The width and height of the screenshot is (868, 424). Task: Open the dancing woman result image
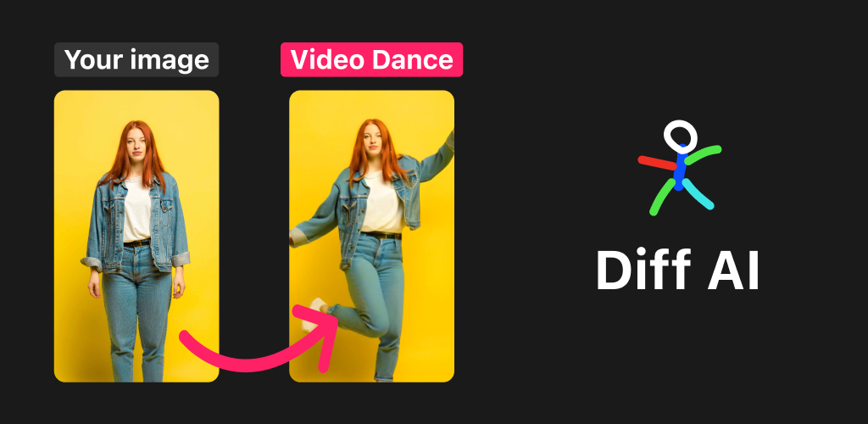click(371, 236)
